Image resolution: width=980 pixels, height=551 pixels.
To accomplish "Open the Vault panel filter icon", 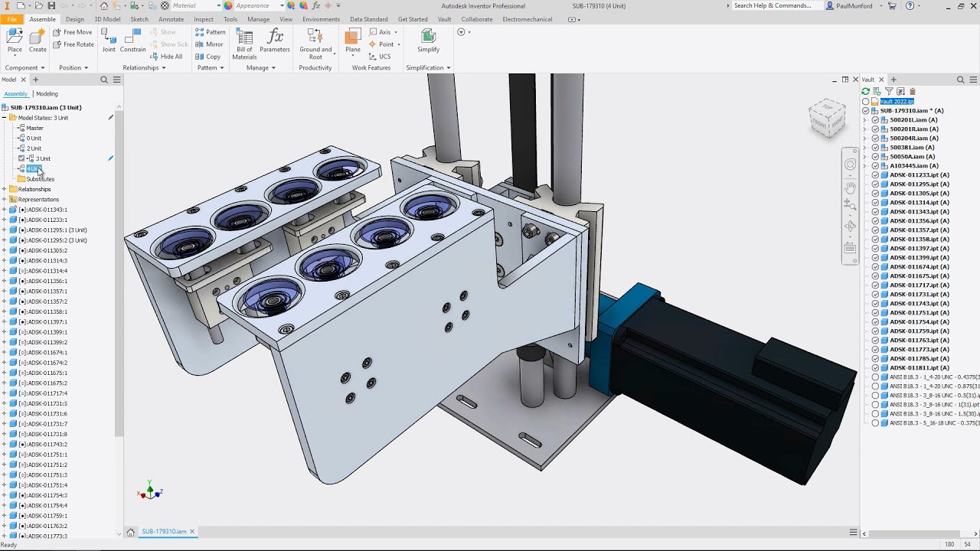I will coord(889,92).
